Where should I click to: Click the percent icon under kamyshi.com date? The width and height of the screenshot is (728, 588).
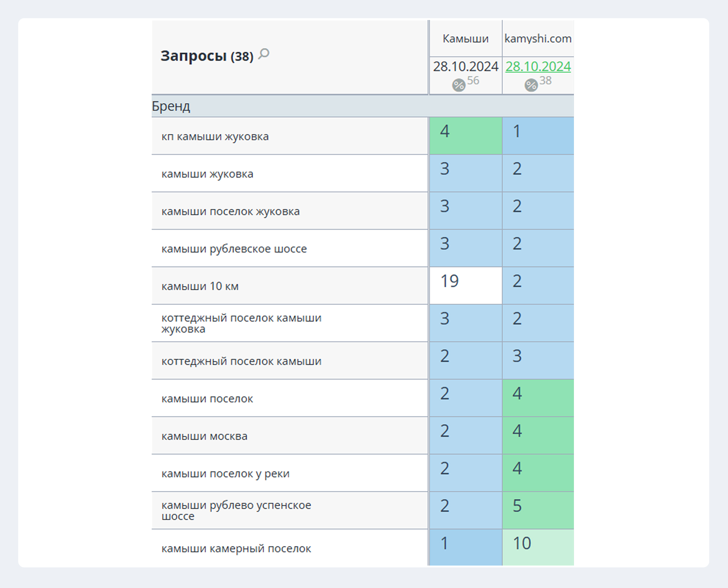click(x=531, y=85)
